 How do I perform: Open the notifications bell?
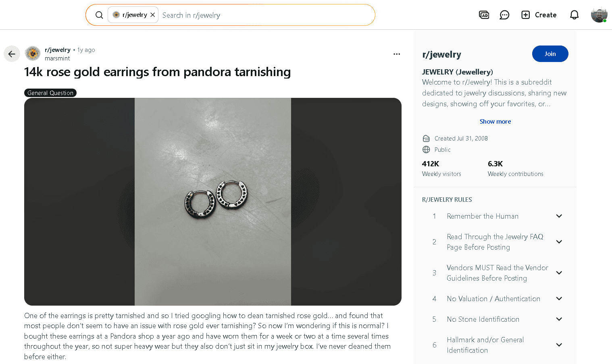[x=574, y=15]
